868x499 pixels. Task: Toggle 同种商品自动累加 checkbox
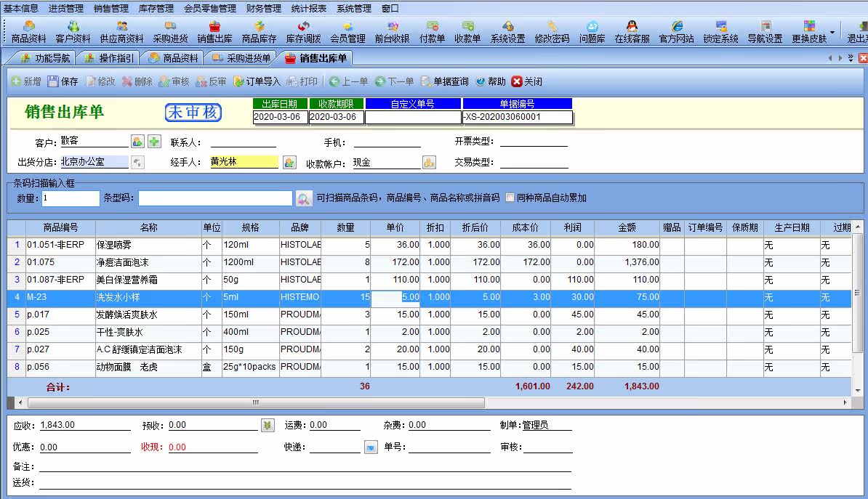point(510,198)
